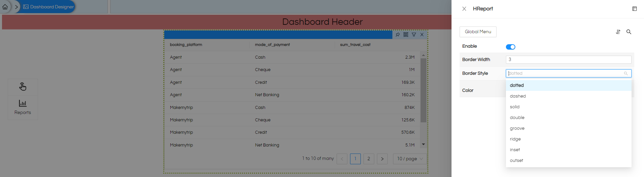Open the 10 / page size dropdown

tap(410, 159)
